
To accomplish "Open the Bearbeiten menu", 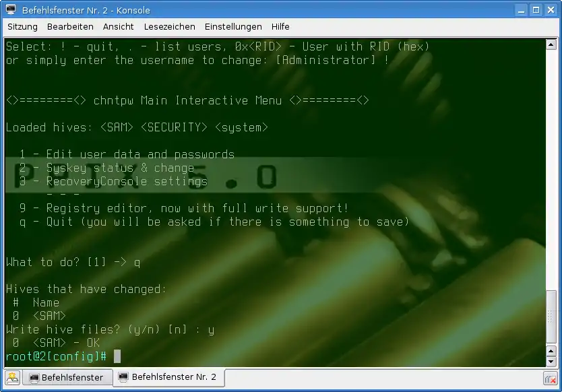I will point(70,27).
